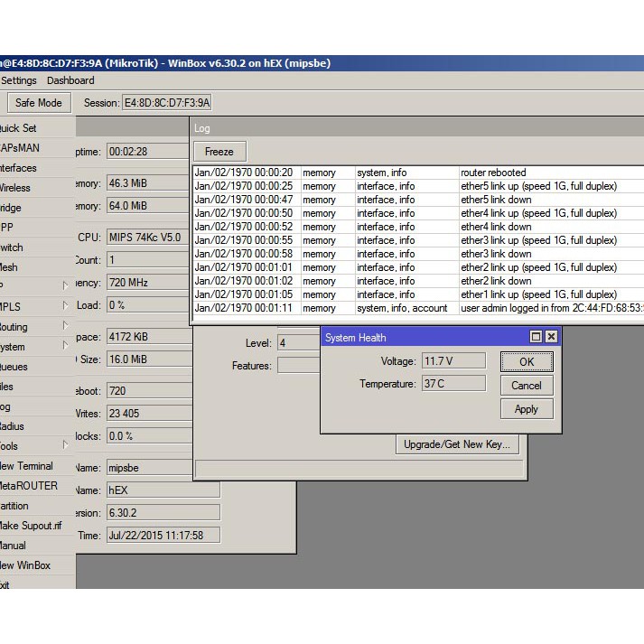644x644 pixels.
Task: Apply the System Health settings
Action: [526, 408]
